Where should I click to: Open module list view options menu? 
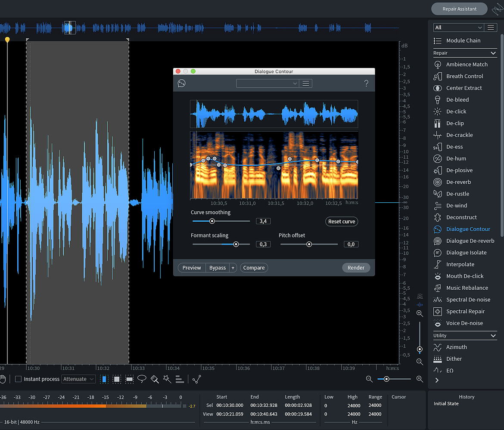491,28
